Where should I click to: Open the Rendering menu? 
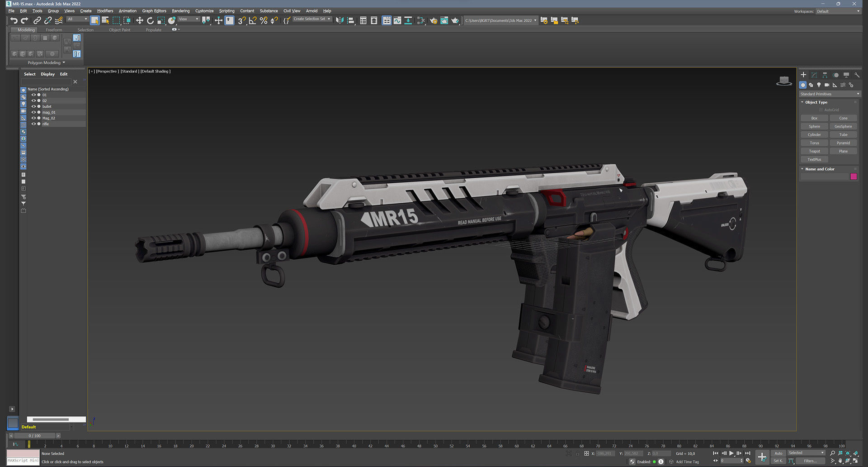pyautogui.click(x=180, y=11)
